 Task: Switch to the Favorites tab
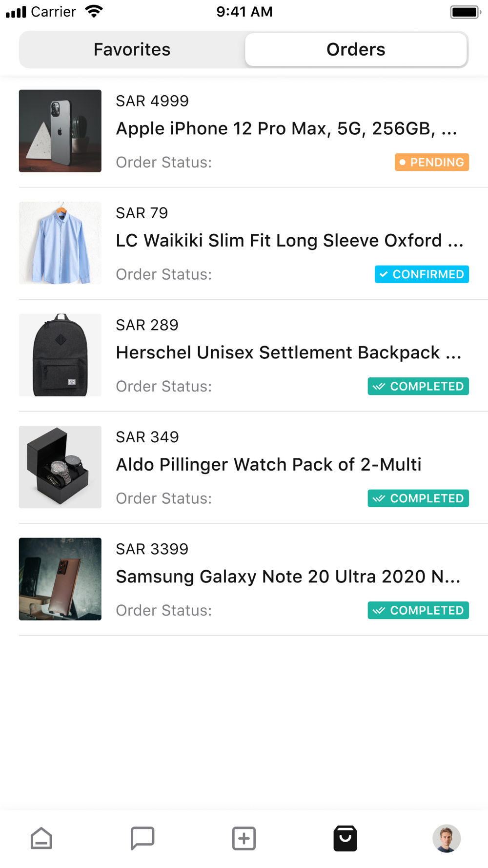132,49
